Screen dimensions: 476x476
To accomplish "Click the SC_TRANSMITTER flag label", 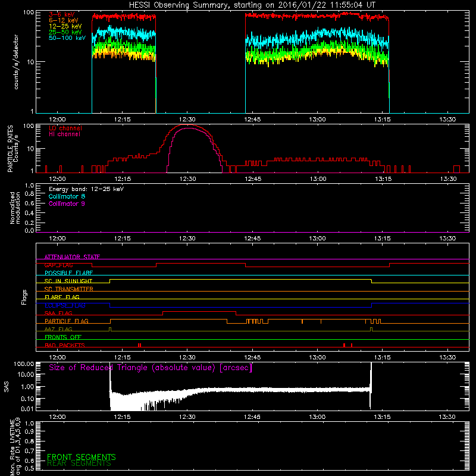I will (68, 289).
